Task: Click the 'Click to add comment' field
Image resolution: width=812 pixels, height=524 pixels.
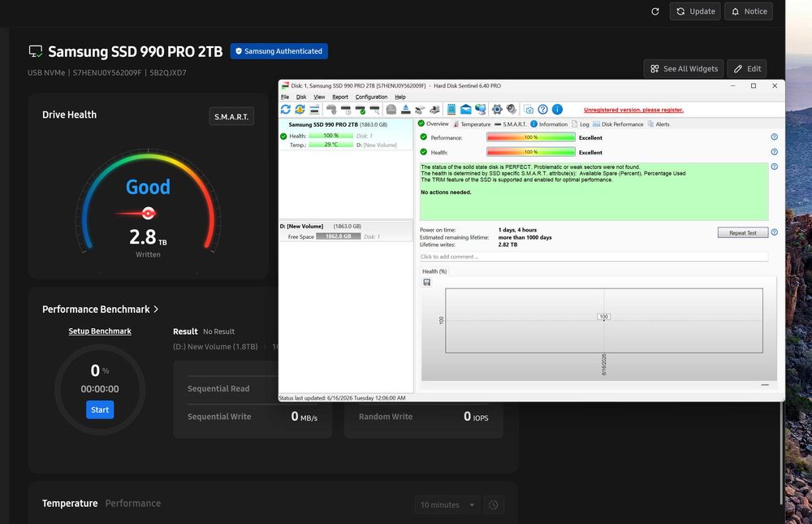Action: 594,257
